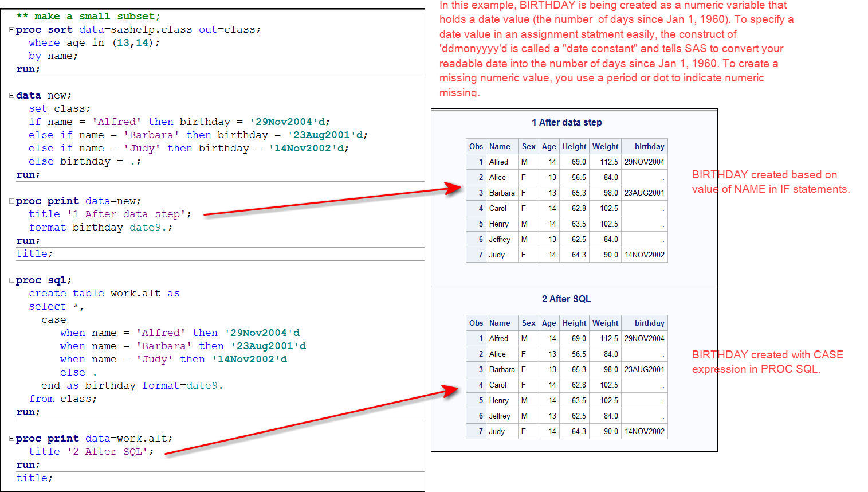Click the Age column header in first table
Screen dimensions: 868x492
coord(549,146)
